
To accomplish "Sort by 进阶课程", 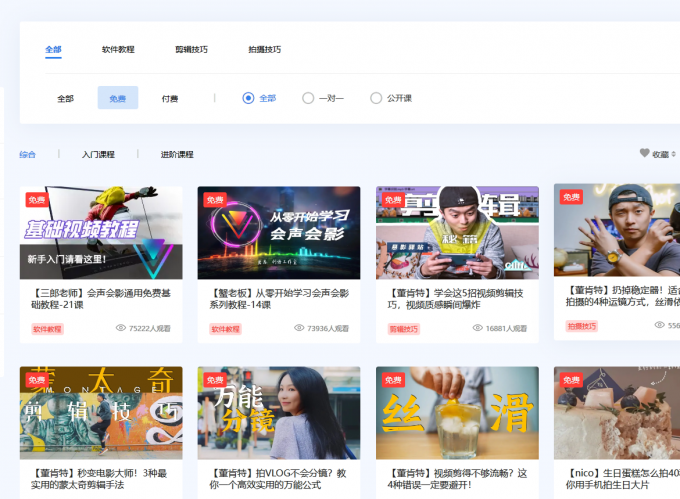I will (x=177, y=154).
